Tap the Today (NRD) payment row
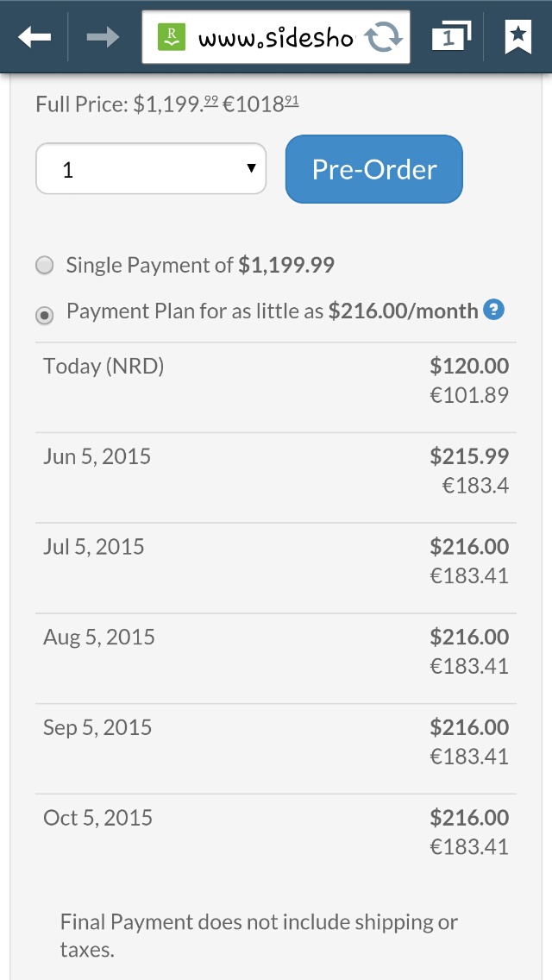The height and width of the screenshot is (980, 552). 276,380
